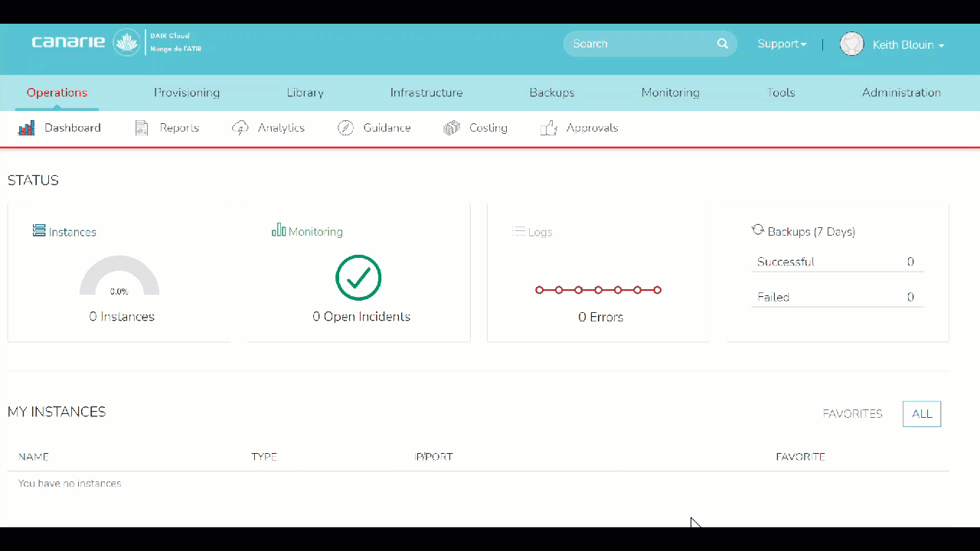
Task: Click the search magnifying glass icon
Action: coord(722,44)
